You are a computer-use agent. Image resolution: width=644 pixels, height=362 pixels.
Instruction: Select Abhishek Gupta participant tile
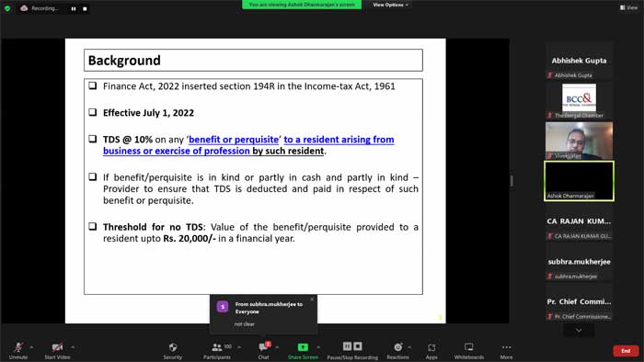(579, 61)
